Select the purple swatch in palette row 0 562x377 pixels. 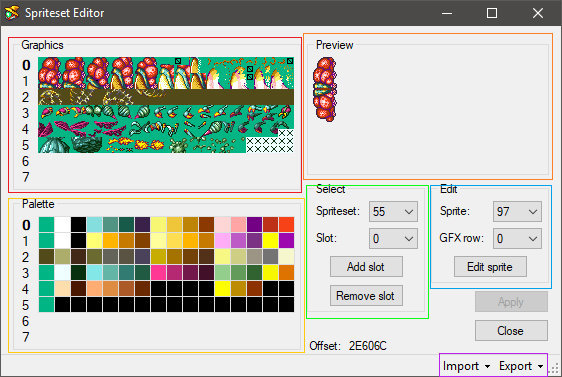tap(254, 225)
